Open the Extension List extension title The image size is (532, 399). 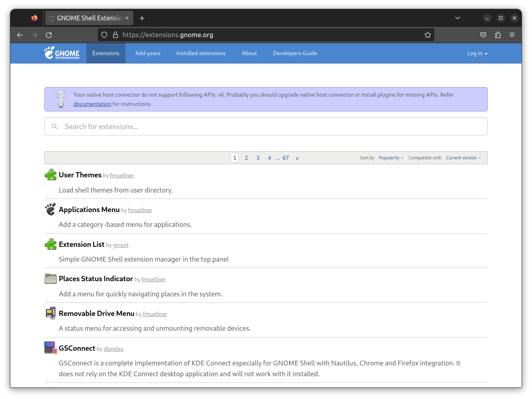click(x=81, y=244)
